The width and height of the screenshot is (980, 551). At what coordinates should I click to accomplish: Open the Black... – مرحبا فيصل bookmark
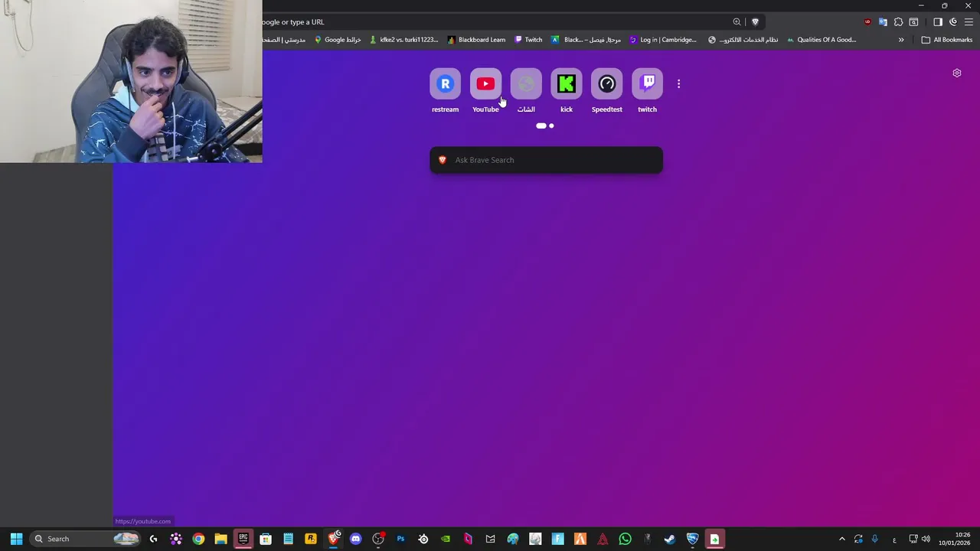click(586, 40)
